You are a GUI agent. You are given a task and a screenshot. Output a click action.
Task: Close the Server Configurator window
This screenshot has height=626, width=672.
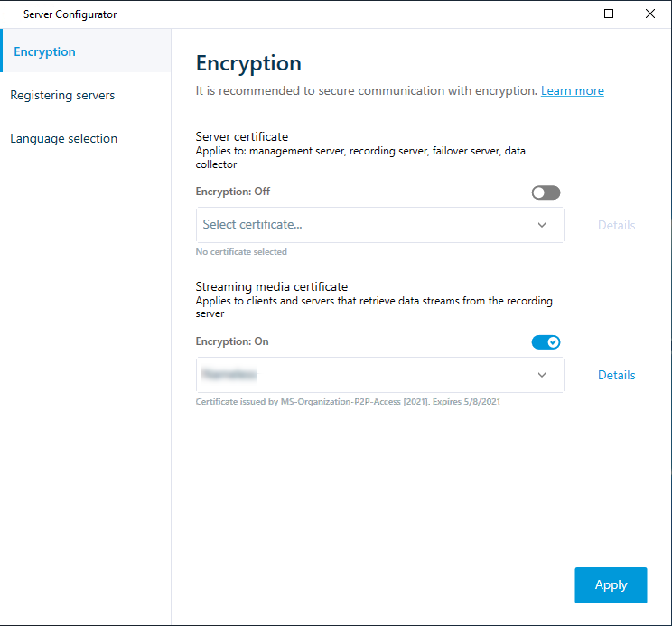(x=650, y=14)
